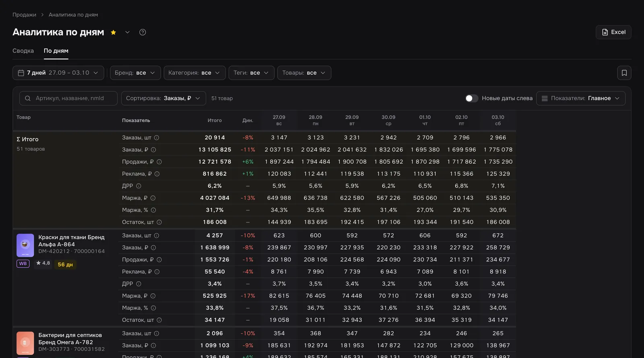Click info icon for Итого Заказы, шт

click(157, 138)
